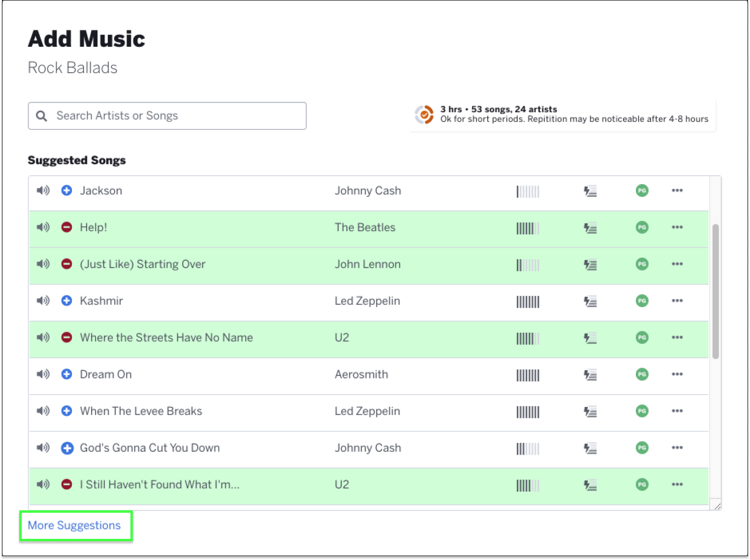Click artist name John Lennon
Viewport: 750px width, 560px height.
point(368,264)
